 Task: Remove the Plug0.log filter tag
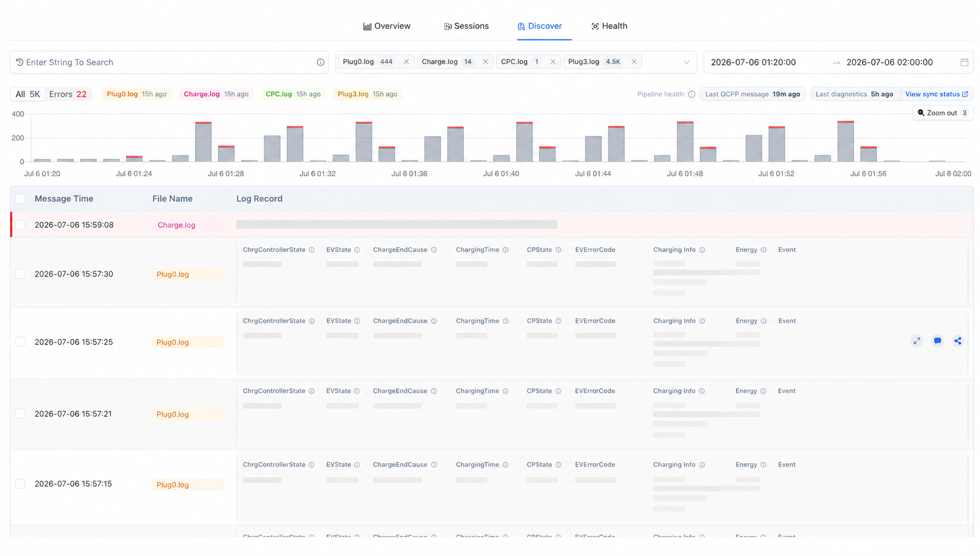[406, 62]
